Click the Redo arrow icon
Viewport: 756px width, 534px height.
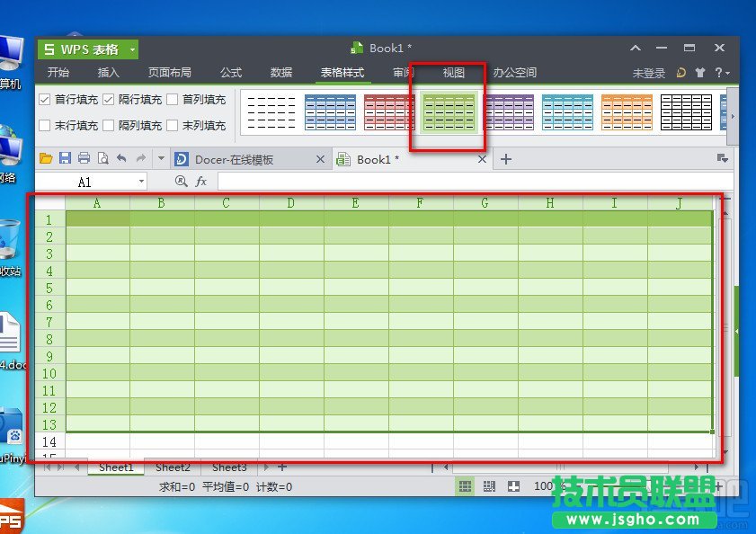coord(142,158)
